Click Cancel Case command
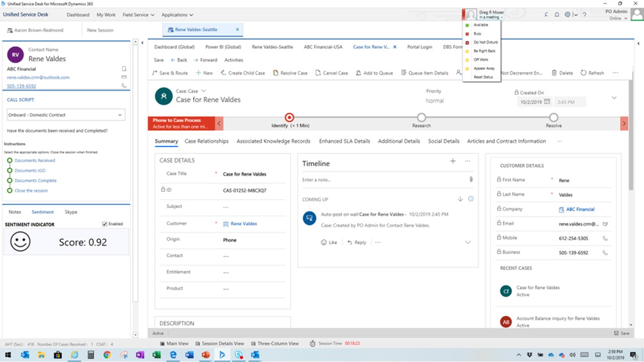The width and height of the screenshot is (644, 362). 332,73
